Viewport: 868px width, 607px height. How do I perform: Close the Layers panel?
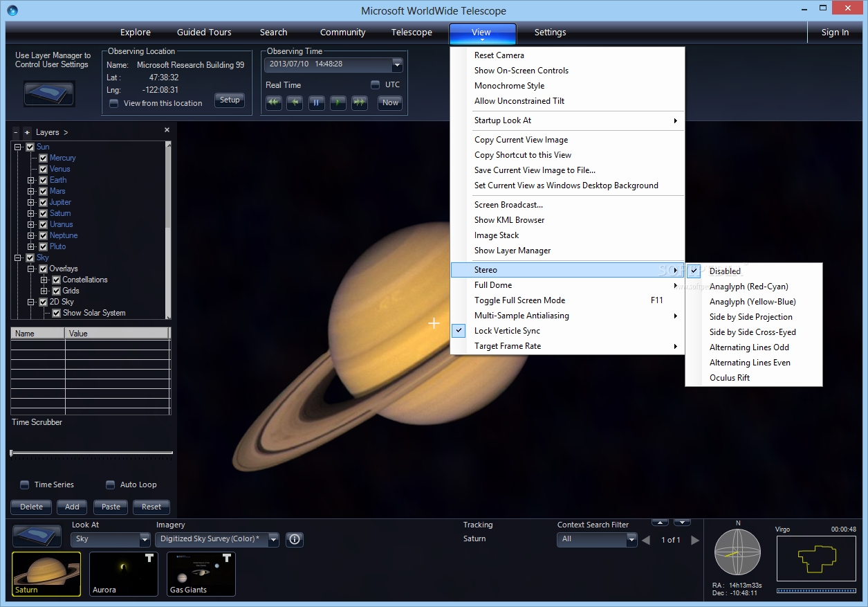tap(167, 130)
